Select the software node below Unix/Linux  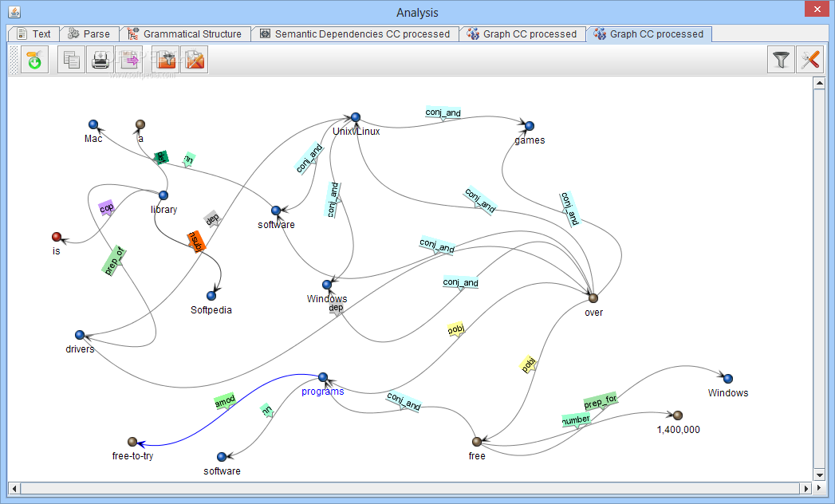pos(276,211)
